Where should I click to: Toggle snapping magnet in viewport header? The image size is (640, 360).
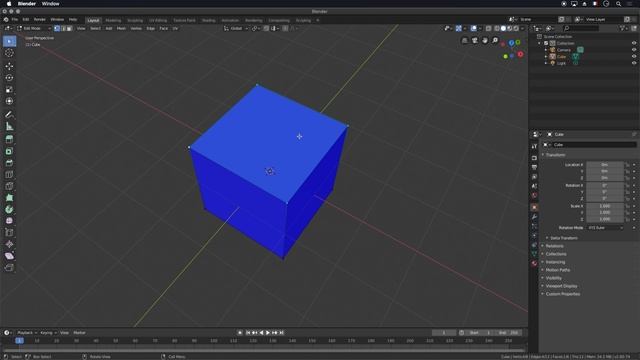pos(266,29)
